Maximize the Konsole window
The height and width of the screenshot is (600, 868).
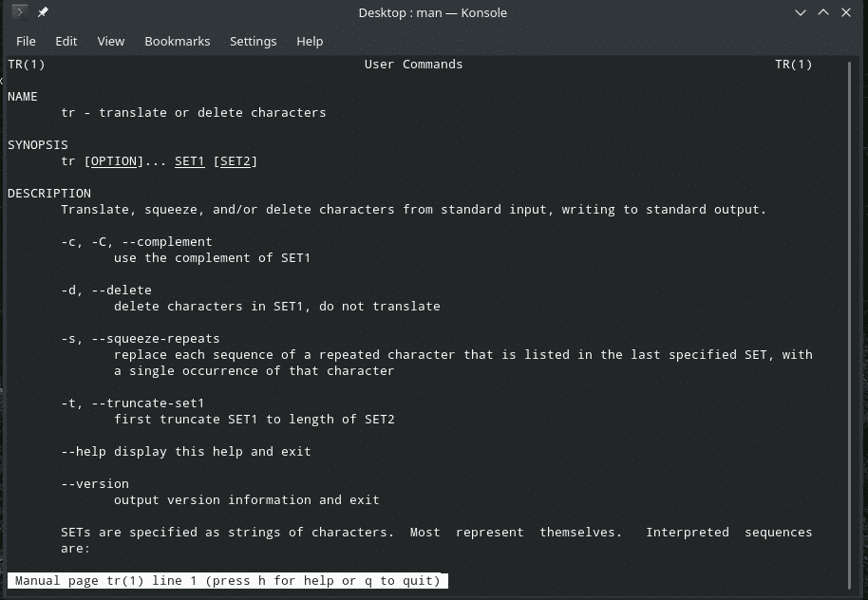click(x=823, y=12)
